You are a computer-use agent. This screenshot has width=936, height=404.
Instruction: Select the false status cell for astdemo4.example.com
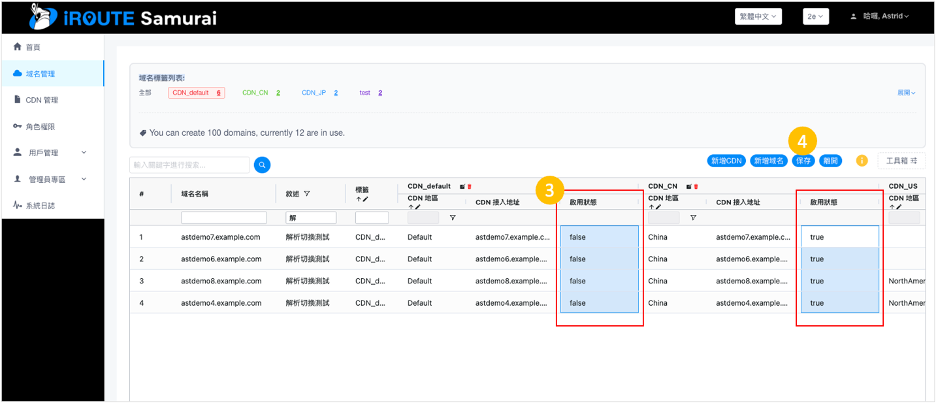tap(599, 302)
